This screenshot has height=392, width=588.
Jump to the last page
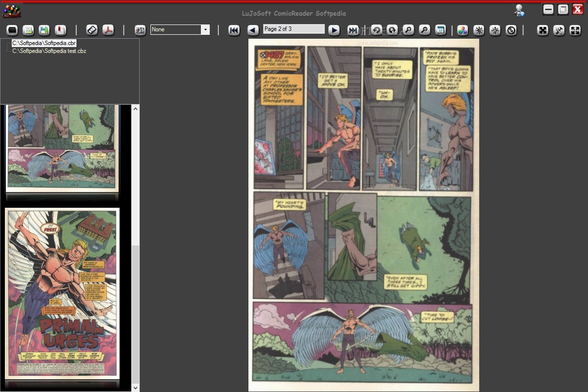pyautogui.click(x=353, y=30)
